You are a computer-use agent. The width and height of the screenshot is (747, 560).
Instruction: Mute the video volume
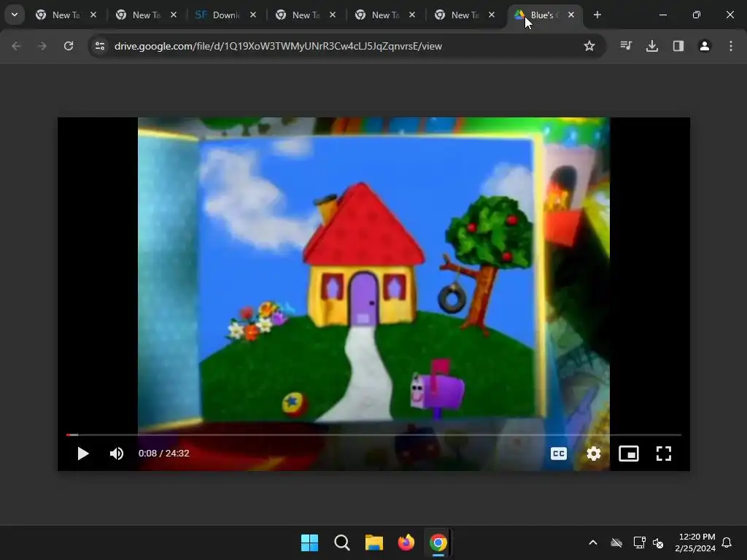117,454
